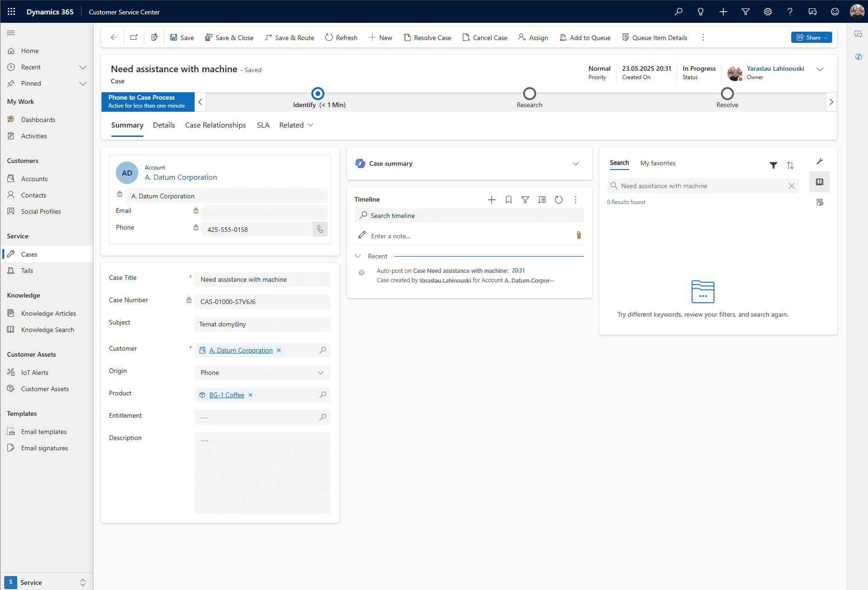Screen dimensions: 868x590
Task: Click Add to Queue
Action: [585, 37]
